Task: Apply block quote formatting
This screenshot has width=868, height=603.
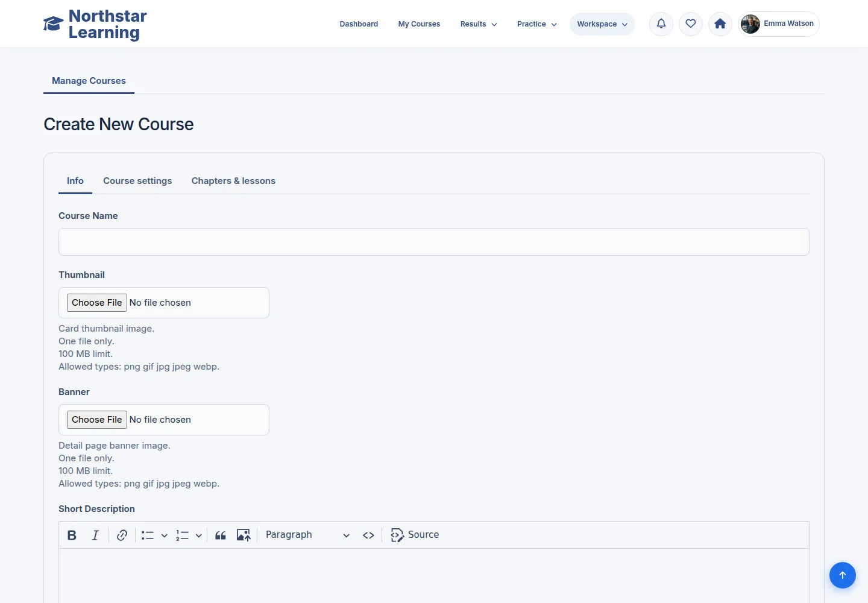Action: pyautogui.click(x=221, y=535)
